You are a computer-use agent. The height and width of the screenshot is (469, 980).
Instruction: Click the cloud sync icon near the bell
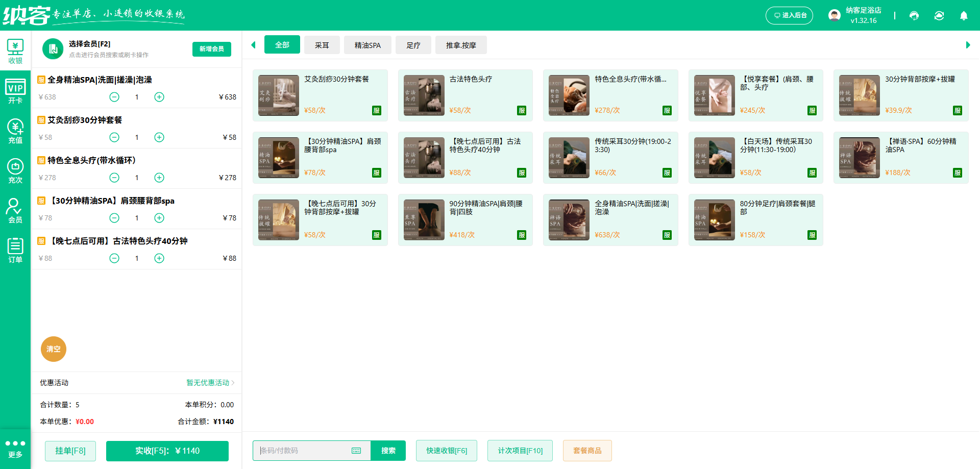click(x=939, y=16)
